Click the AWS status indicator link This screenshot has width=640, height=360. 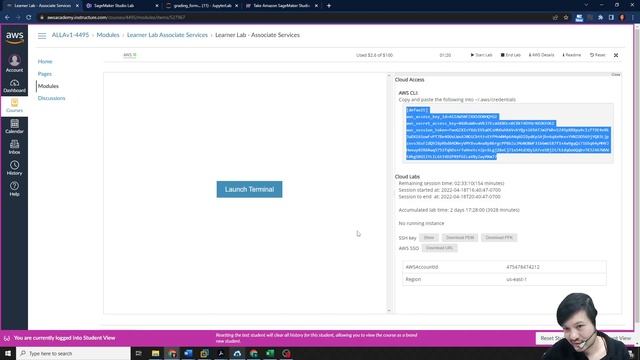click(x=130, y=55)
